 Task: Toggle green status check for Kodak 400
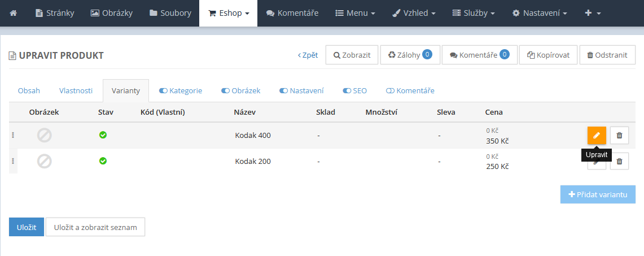[103, 135]
